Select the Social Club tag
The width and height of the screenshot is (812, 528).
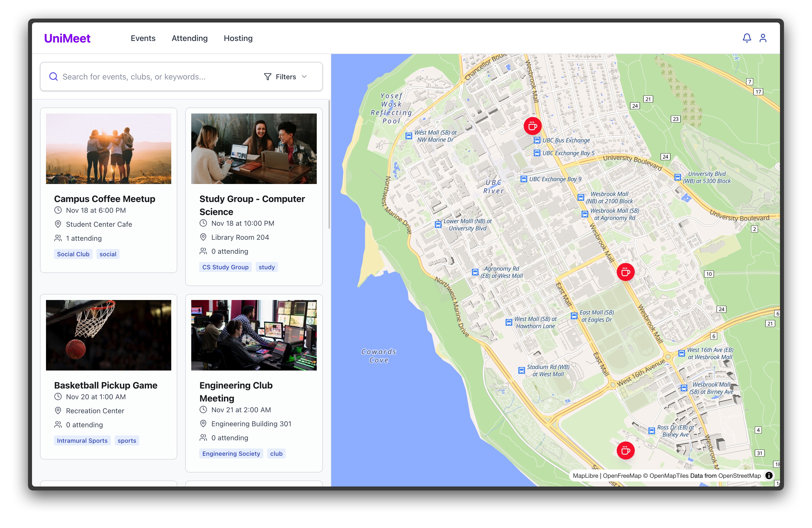[x=73, y=254]
